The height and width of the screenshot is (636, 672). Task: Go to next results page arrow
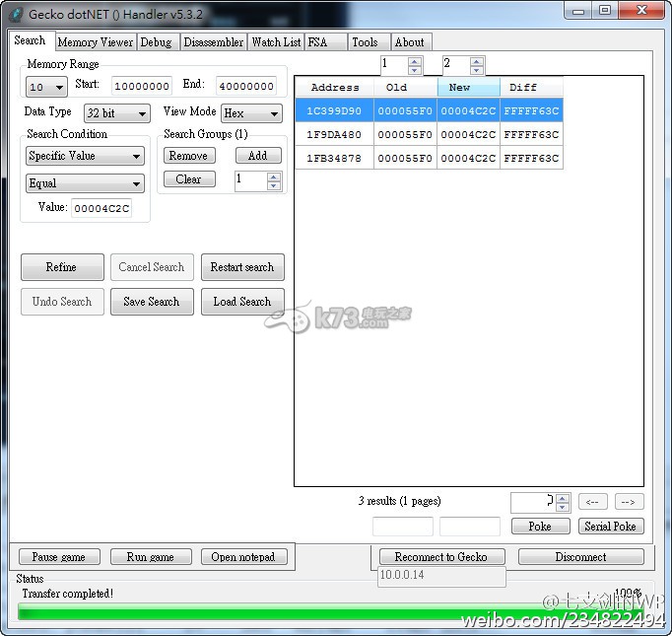tap(629, 502)
